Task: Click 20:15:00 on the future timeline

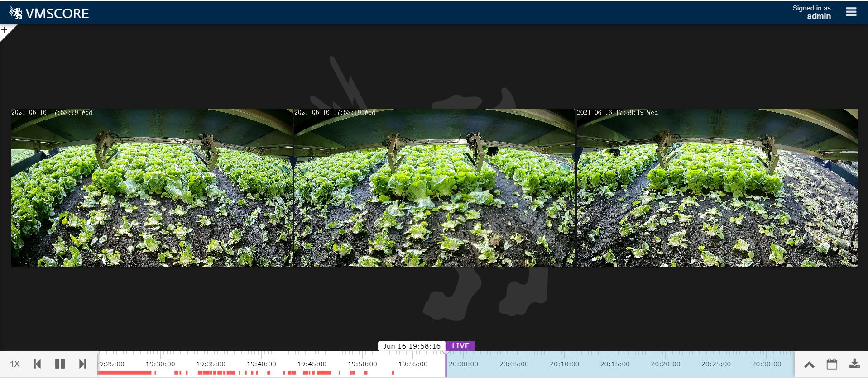Action: pyautogui.click(x=615, y=364)
